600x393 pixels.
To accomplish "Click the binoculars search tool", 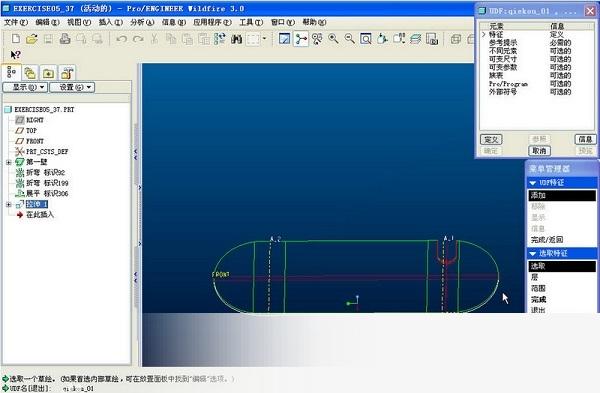I will [x=236, y=39].
